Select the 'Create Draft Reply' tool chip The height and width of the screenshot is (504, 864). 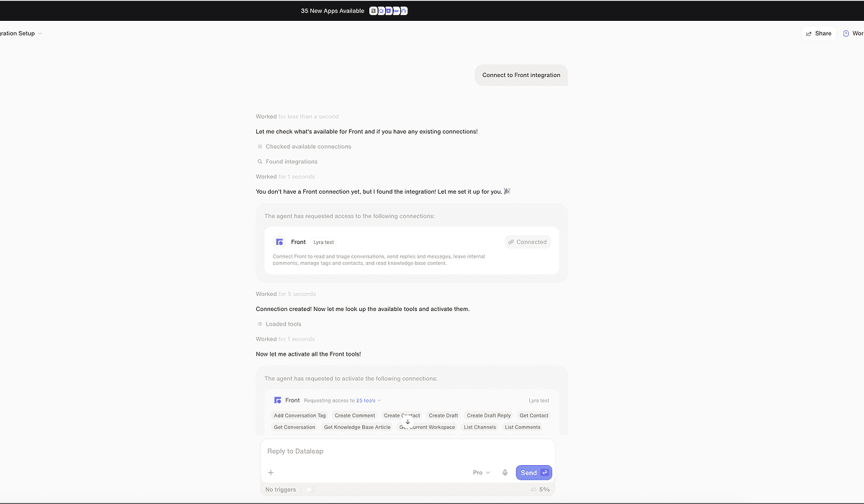(x=489, y=415)
